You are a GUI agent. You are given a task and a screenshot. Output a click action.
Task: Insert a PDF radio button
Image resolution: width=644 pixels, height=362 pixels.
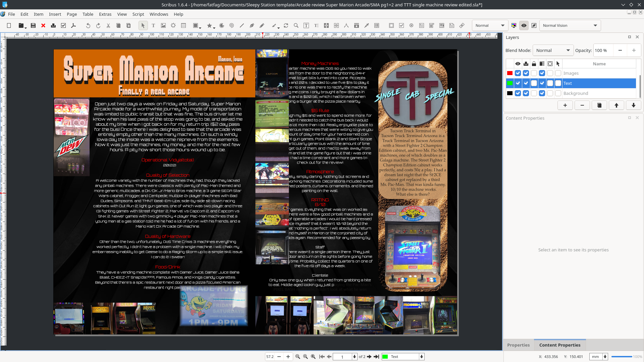[411, 25]
